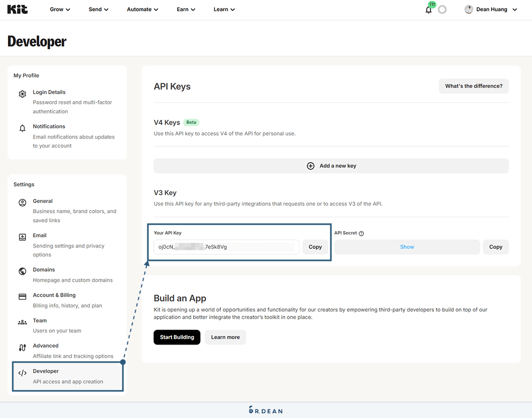The width and height of the screenshot is (532, 418).
Task: Open the Automate menu
Action: [x=143, y=10]
